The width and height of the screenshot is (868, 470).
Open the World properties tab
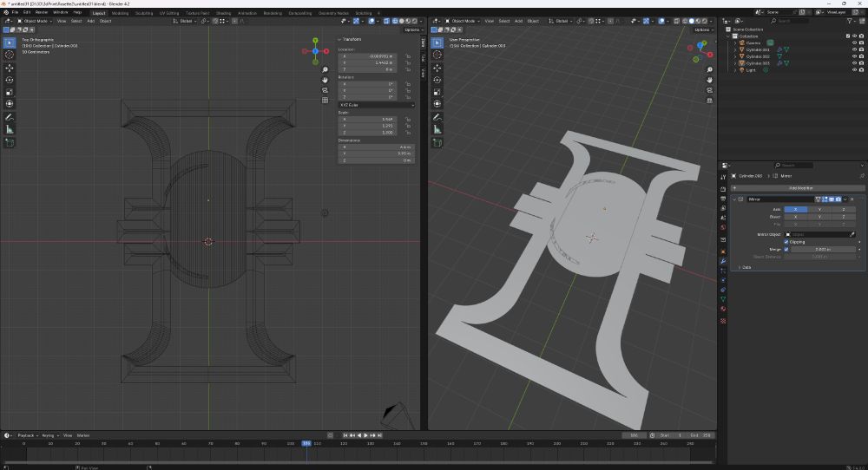point(723,227)
